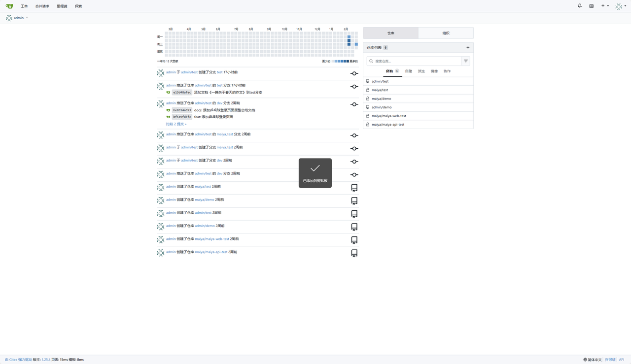Open commit be8314a593
This screenshot has height=364, width=631.
[x=182, y=110]
